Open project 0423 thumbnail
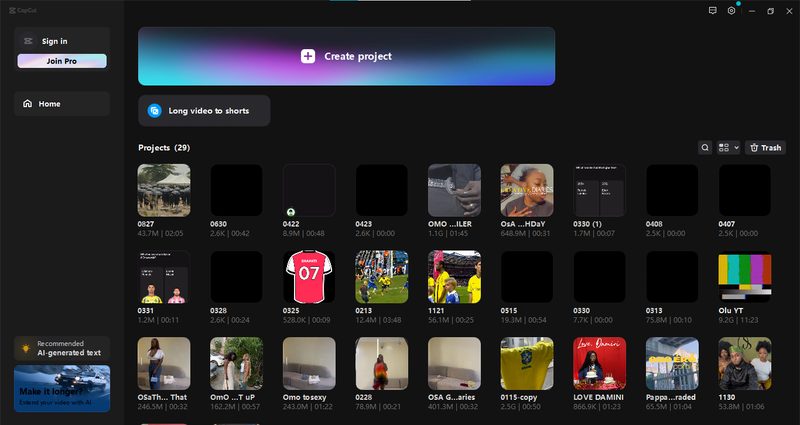The width and height of the screenshot is (800, 425). [382, 190]
